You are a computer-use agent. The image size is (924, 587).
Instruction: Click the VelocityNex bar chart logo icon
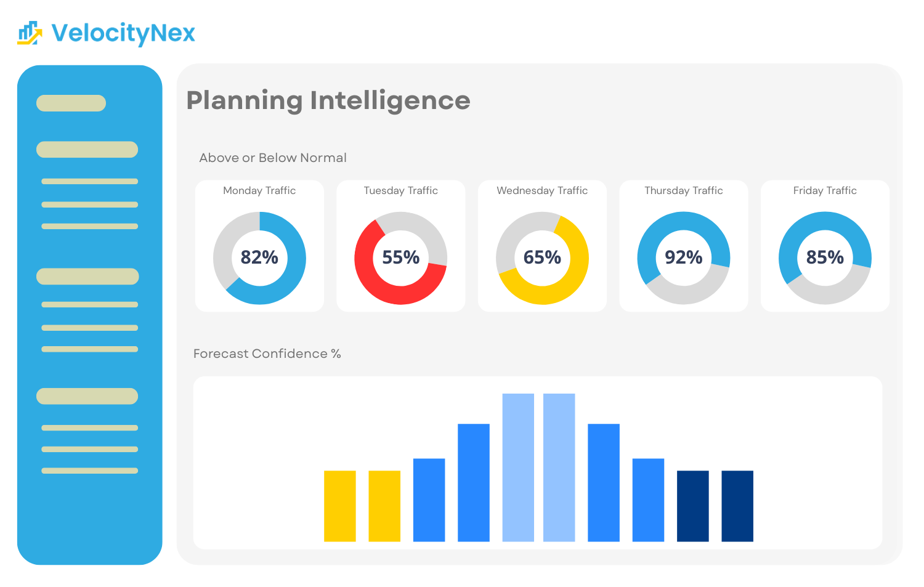(30, 33)
